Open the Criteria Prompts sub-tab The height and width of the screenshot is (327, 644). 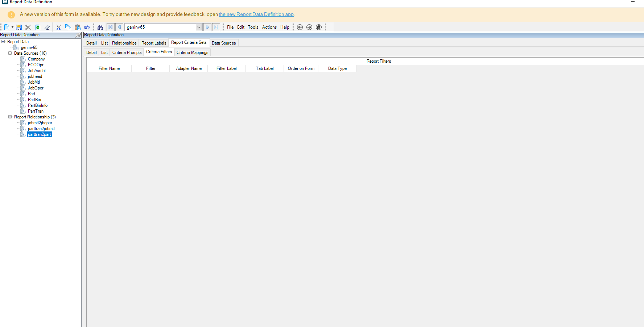pyautogui.click(x=127, y=53)
